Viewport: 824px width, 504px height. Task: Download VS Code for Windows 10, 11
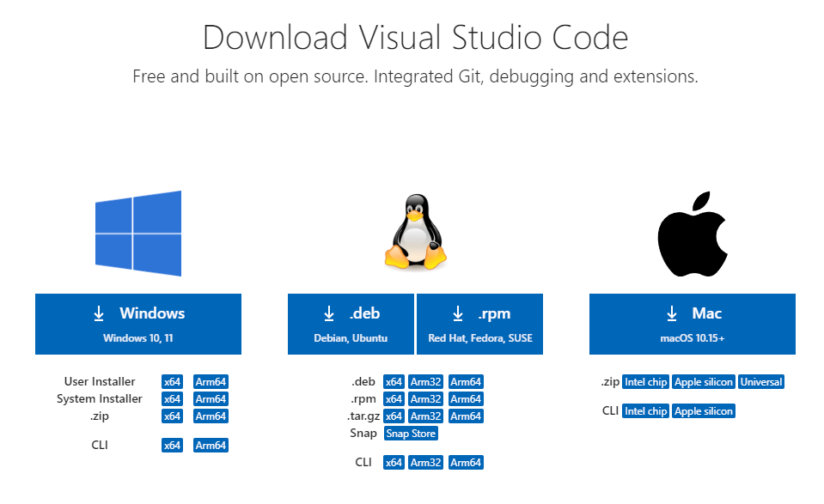(137, 324)
